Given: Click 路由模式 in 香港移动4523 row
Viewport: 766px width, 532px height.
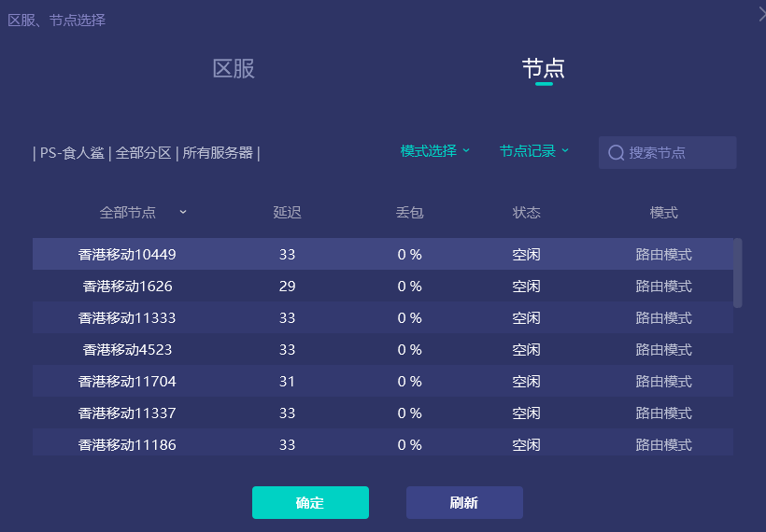Looking at the screenshot, I should pyautogui.click(x=663, y=349).
